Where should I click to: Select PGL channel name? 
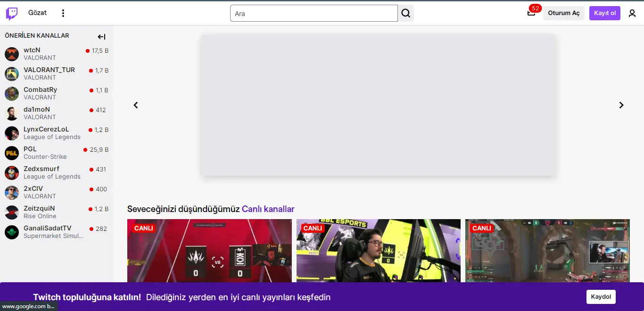[30, 149]
